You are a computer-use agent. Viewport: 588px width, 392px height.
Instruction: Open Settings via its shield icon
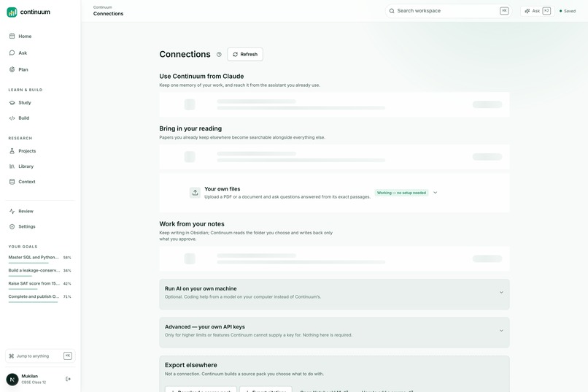click(x=12, y=226)
